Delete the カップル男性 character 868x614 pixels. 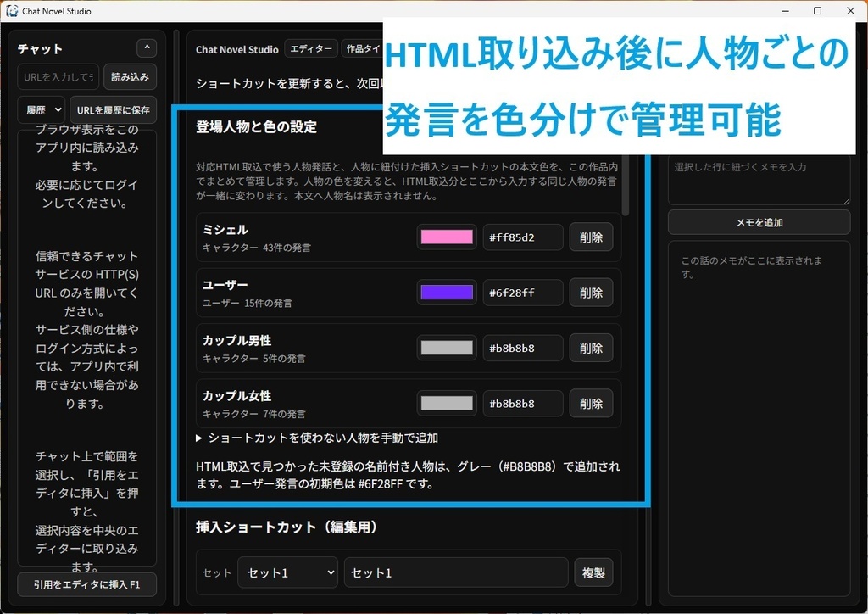click(x=591, y=348)
